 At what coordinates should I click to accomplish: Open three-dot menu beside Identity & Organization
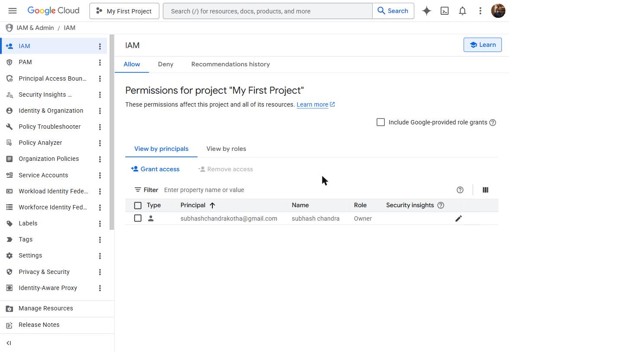pyautogui.click(x=100, y=111)
